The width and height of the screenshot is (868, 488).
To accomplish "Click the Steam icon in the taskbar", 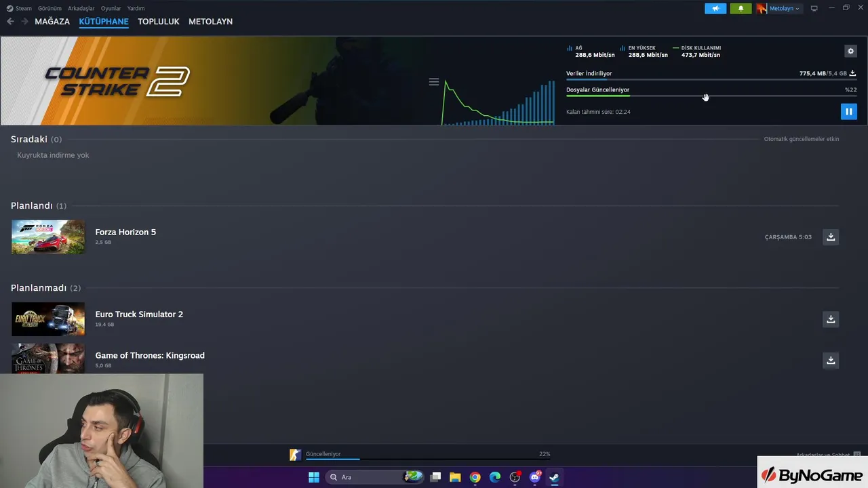I will (554, 477).
